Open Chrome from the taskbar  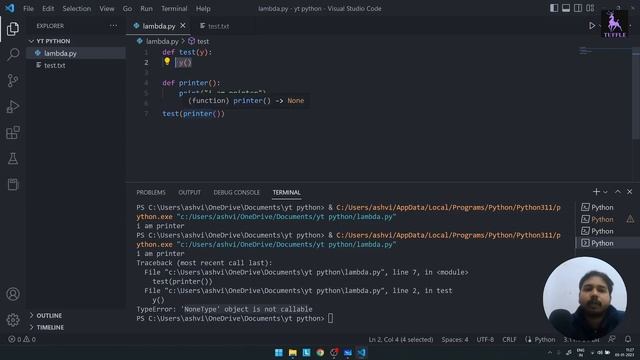click(x=320, y=352)
